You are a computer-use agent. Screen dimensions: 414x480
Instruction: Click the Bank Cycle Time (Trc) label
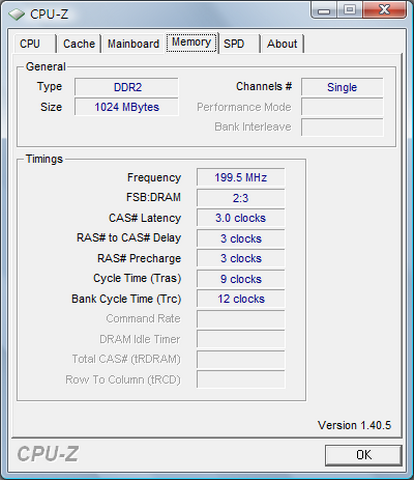126,299
